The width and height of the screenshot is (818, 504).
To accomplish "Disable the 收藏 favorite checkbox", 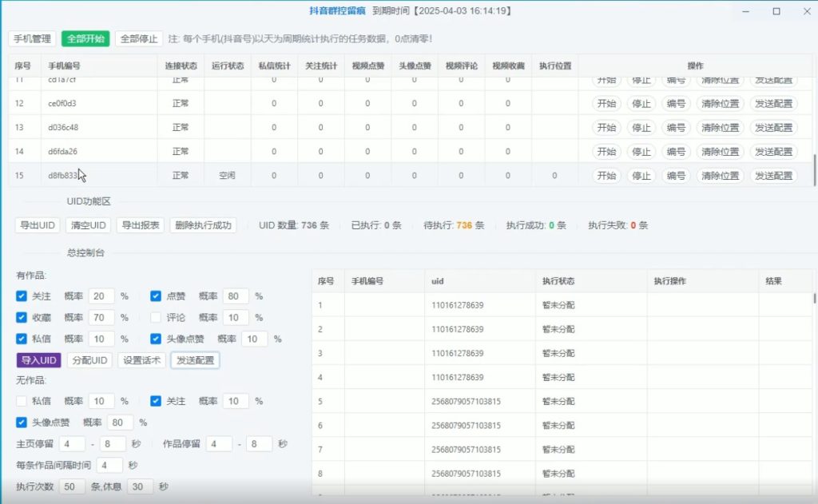I will point(22,317).
